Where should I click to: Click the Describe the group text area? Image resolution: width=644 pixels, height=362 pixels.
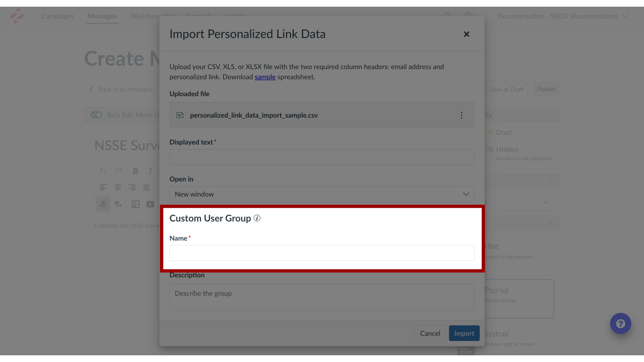click(x=322, y=297)
